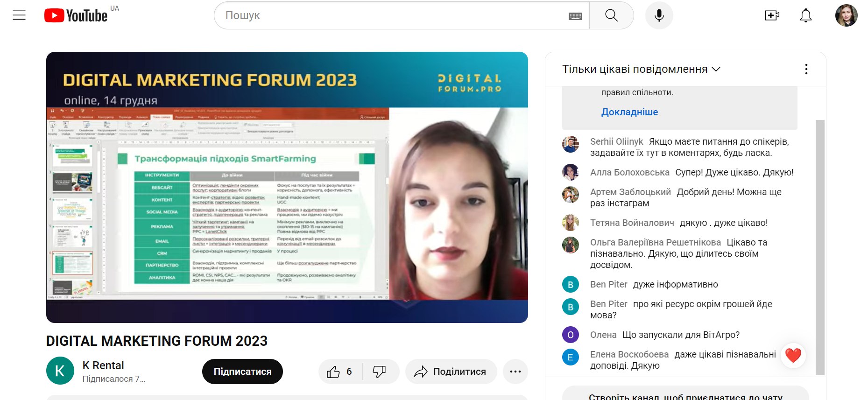The image size is (868, 400).
Task: Click the magnifier search button
Action: 611,15
